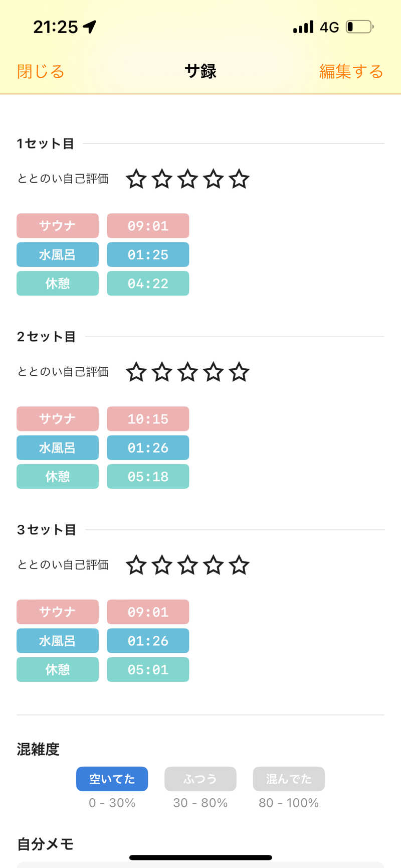Tap the first star in set 1 rating

tap(136, 179)
